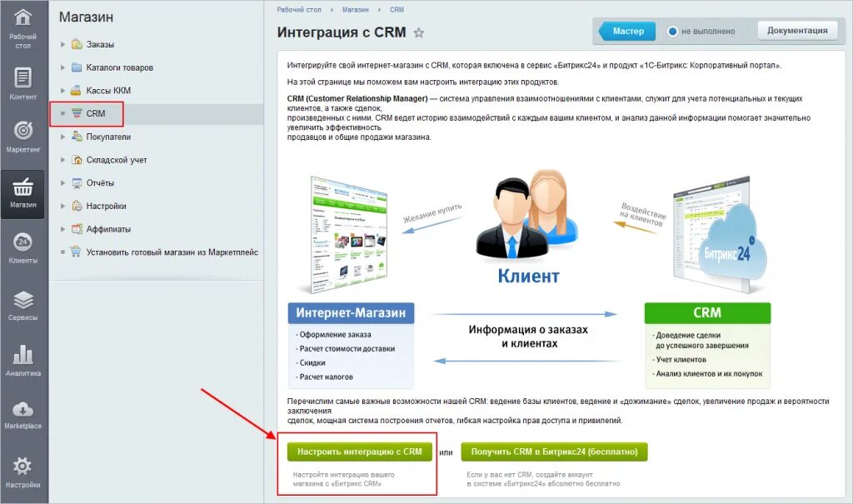Open the Клиенты sidebar icon
Viewport: 853px width, 504px height.
(x=22, y=242)
